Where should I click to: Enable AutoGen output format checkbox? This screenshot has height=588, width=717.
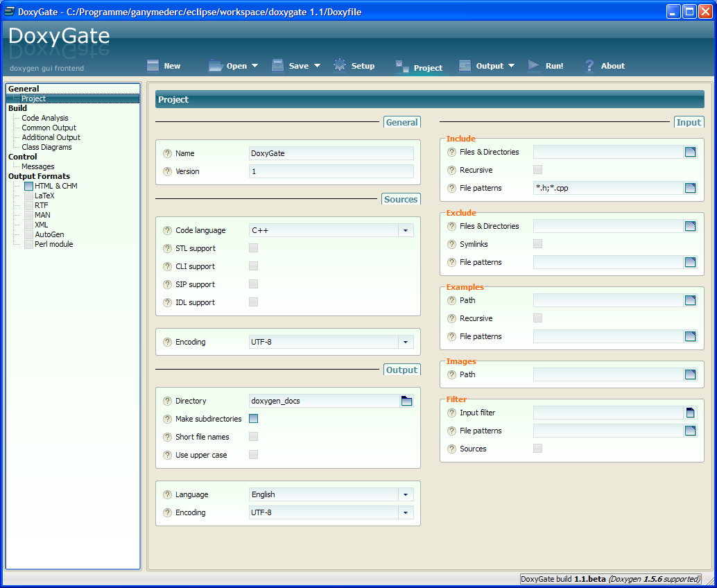(29, 234)
